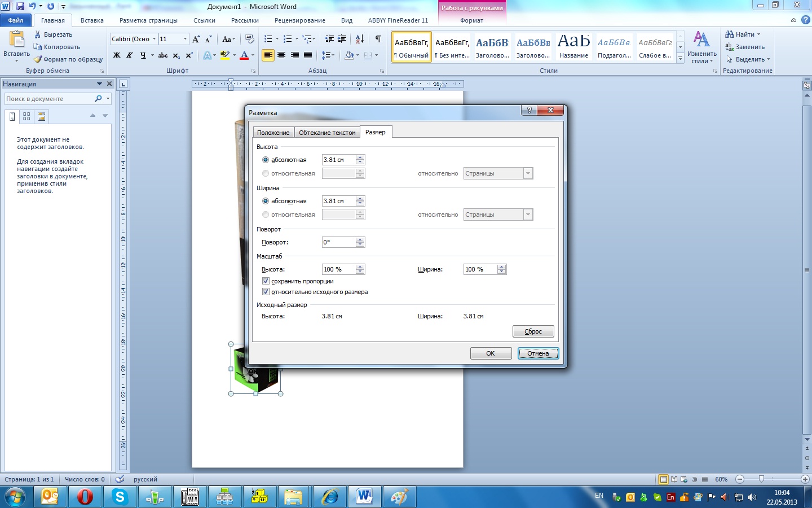The height and width of the screenshot is (508, 812).
Task: Apply subscript formatting (x₂)
Action: tap(176, 55)
